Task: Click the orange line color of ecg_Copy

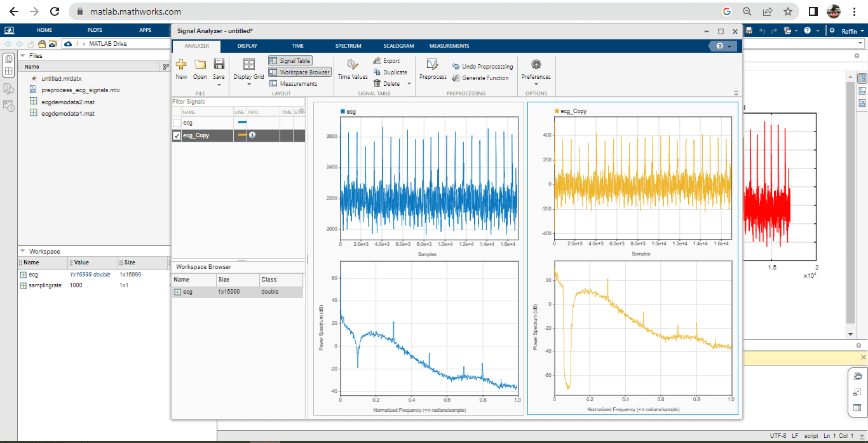Action: click(242, 135)
